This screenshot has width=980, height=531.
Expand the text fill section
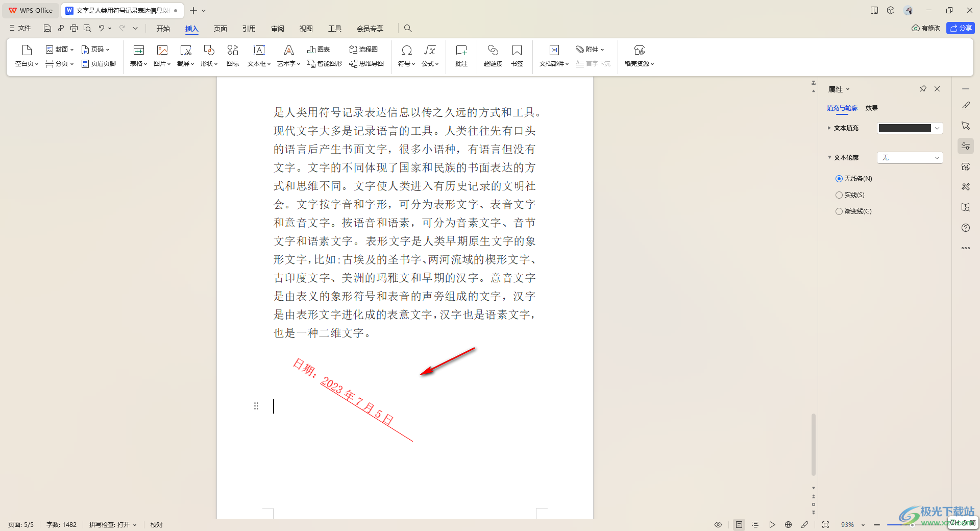829,128
